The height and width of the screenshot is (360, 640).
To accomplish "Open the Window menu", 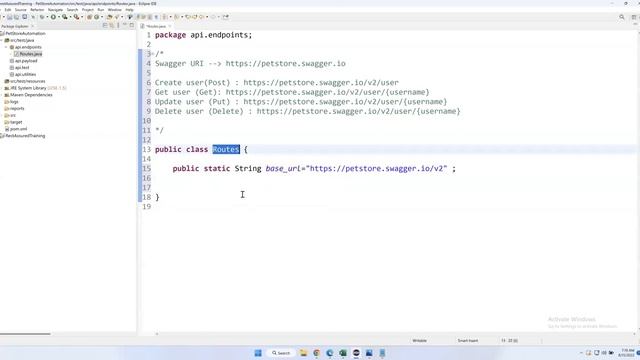I will point(115,10).
